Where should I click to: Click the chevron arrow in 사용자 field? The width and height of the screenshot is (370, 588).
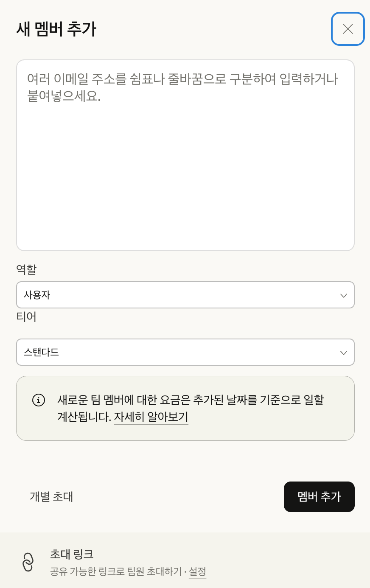[344, 295]
